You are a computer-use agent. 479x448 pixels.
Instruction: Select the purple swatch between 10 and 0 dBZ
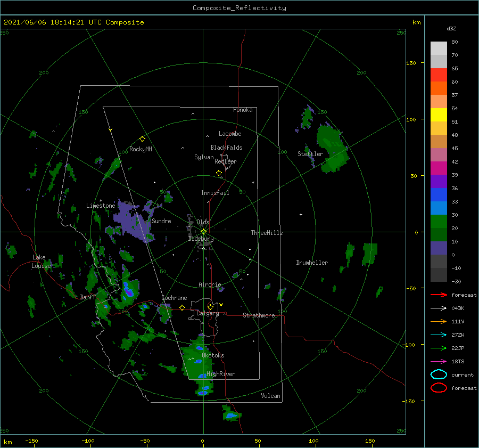[439, 248]
